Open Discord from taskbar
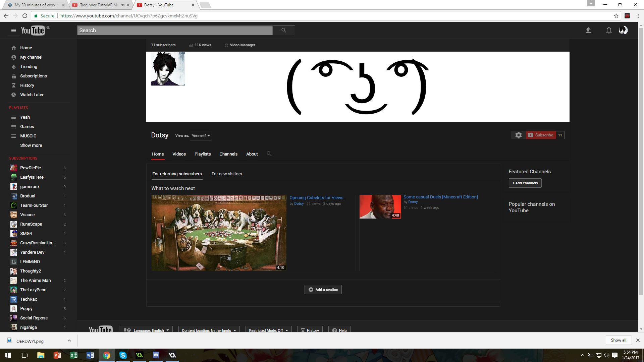The width and height of the screenshot is (644, 362). 156,355
